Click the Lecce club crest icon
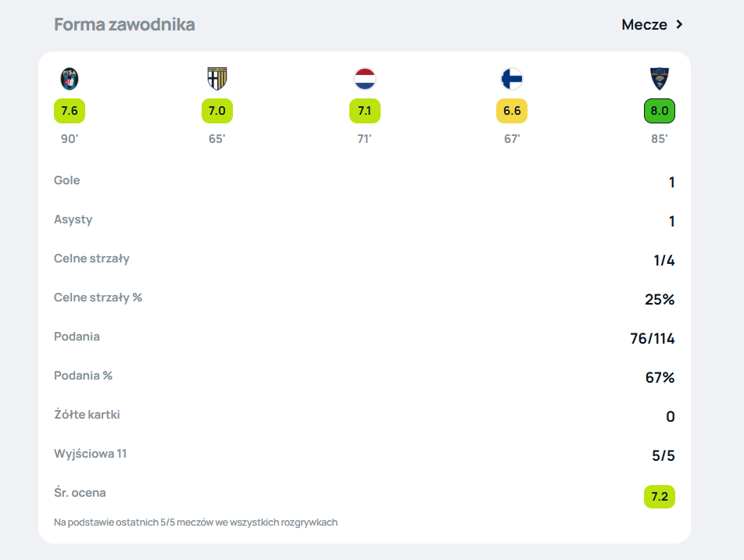Image resolution: width=744 pixels, height=560 pixels. pyautogui.click(x=660, y=79)
